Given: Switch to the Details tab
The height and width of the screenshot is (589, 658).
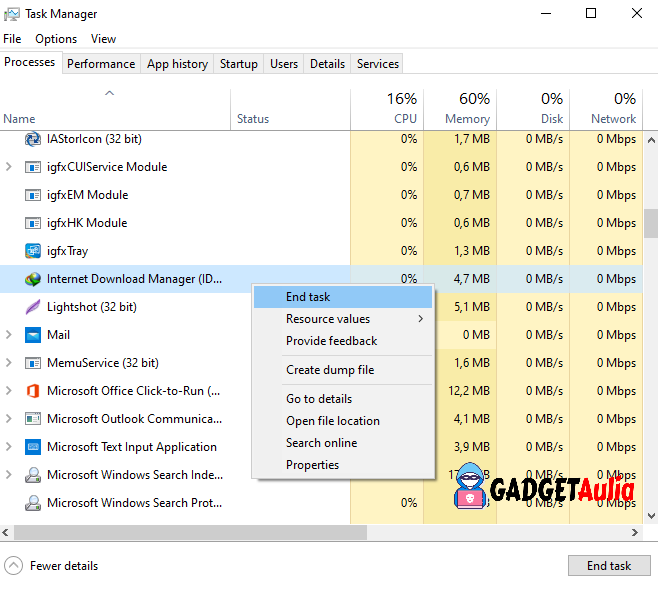Looking at the screenshot, I should point(327,64).
